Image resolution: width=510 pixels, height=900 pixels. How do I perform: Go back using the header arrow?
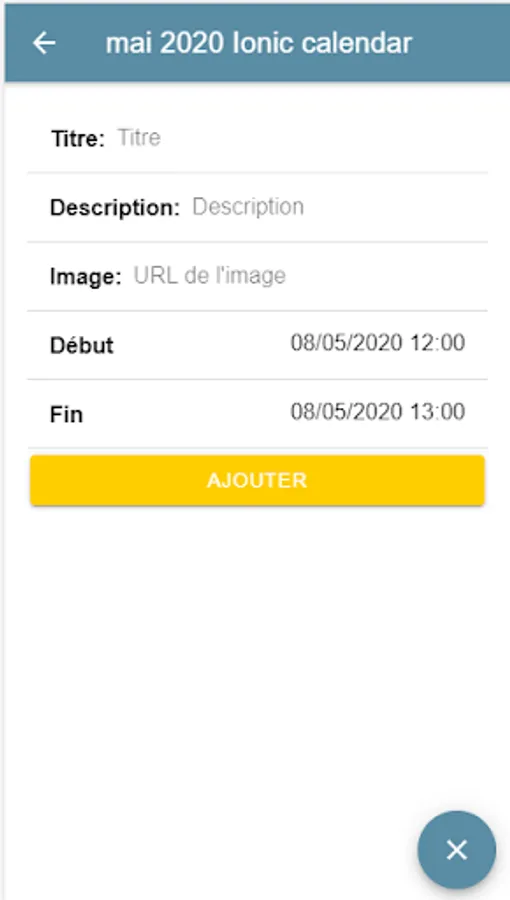tap(44, 43)
